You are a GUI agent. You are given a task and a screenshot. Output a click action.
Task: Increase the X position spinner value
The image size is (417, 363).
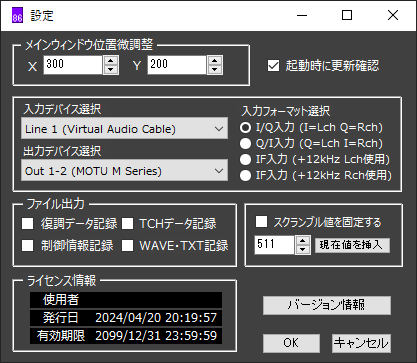[111, 60]
